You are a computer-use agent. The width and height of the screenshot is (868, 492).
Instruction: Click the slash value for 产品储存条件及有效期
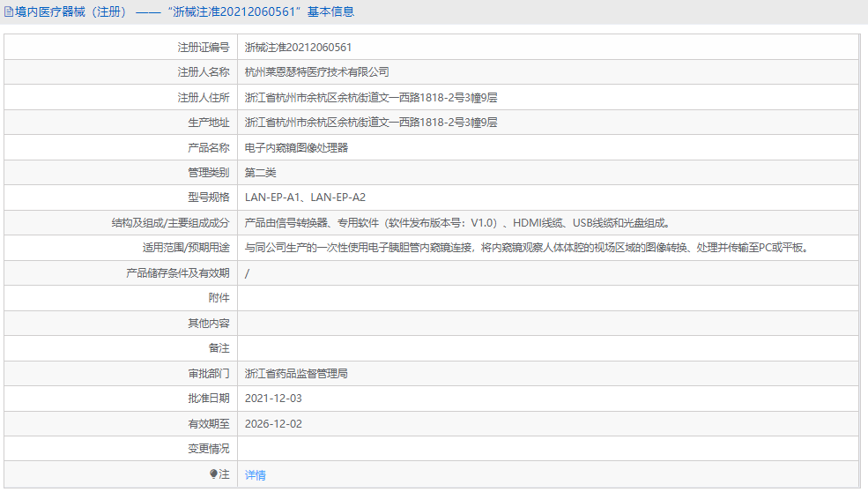pyautogui.click(x=247, y=273)
